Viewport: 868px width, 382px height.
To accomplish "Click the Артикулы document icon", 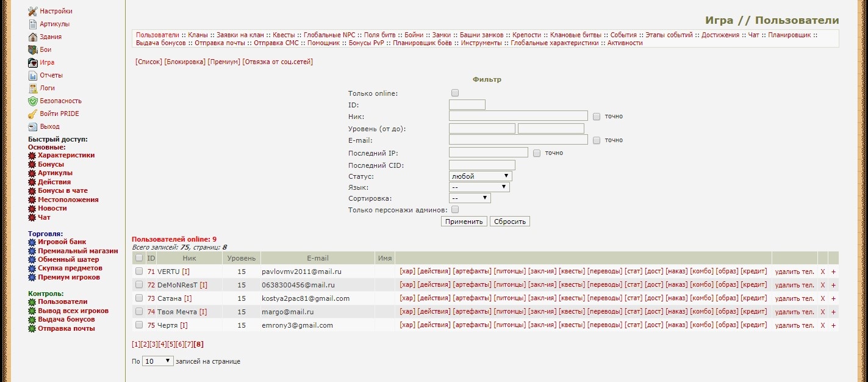I will pyautogui.click(x=33, y=24).
